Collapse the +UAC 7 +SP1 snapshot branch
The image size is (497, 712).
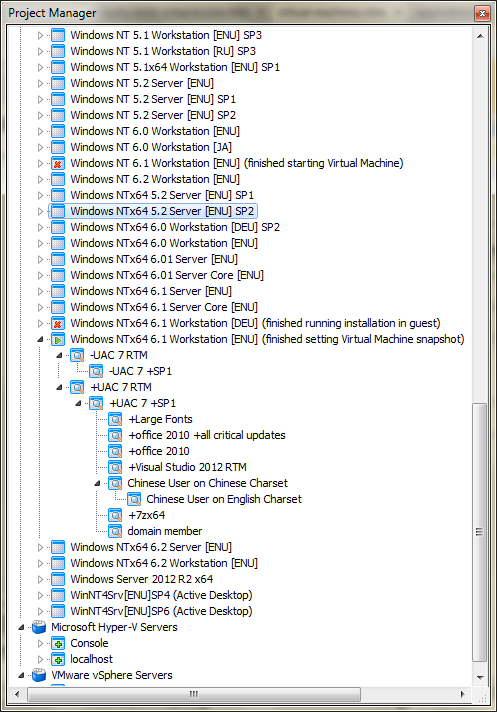tap(78, 403)
